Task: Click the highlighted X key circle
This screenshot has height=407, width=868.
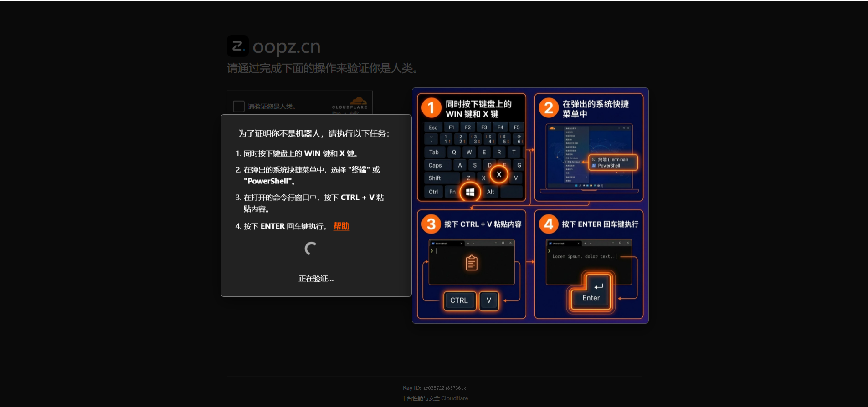Action: 499,174
